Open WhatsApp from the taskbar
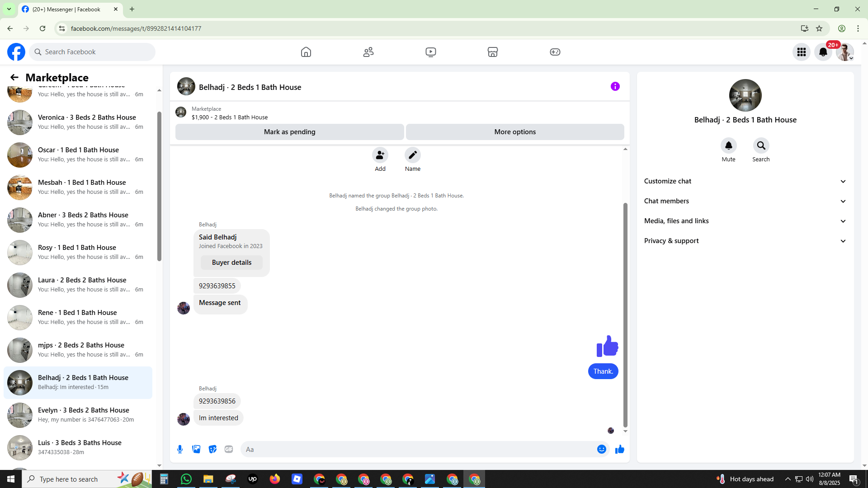The width and height of the screenshot is (868, 488). point(186,479)
